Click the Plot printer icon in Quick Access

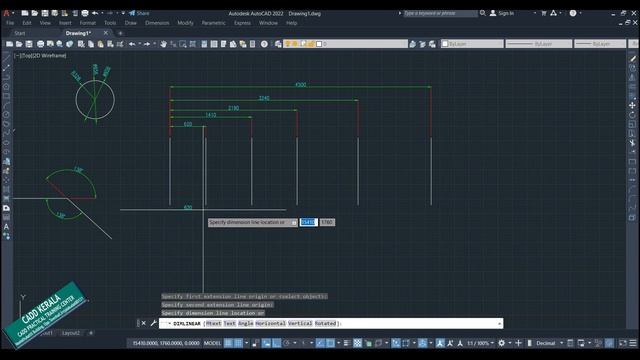pyautogui.click(x=85, y=13)
